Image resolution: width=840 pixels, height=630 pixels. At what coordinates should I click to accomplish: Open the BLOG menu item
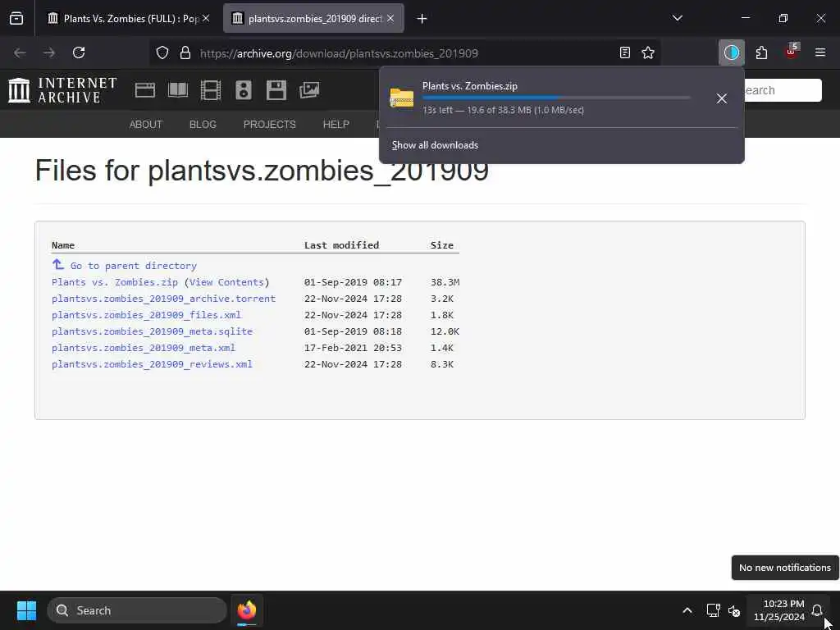203,125
